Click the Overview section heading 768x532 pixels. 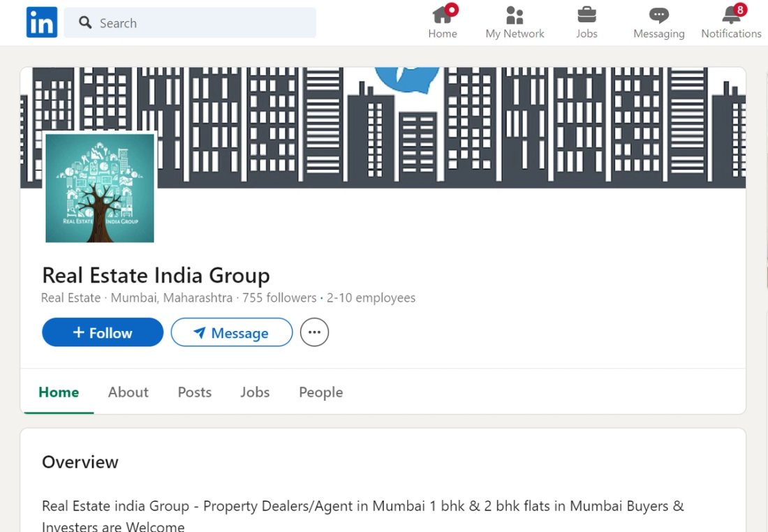click(x=80, y=462)
